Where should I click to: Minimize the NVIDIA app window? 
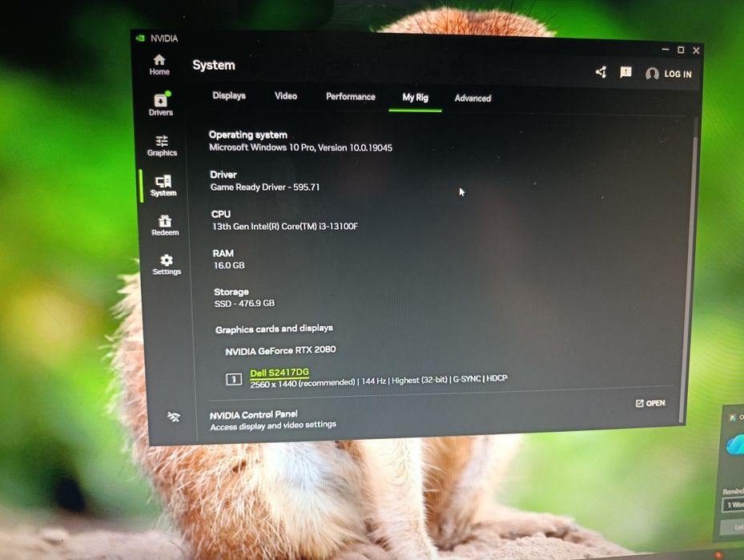point(666,49)
